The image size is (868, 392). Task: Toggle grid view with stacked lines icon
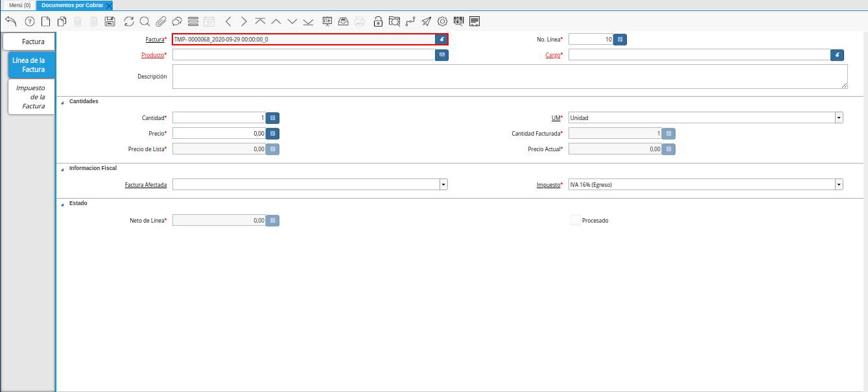click(193, 21)
